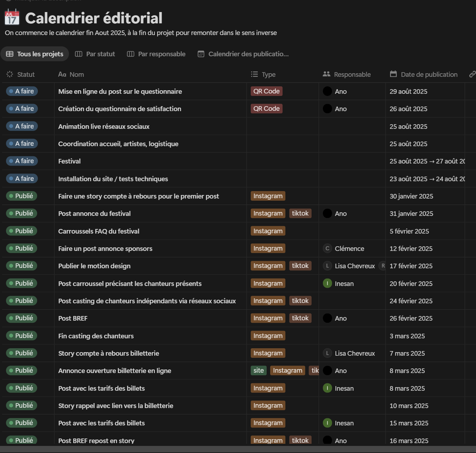Switch to the "Par responsable" view
Image resolution: width=476 pixels, height=453 pixels.
161,54
